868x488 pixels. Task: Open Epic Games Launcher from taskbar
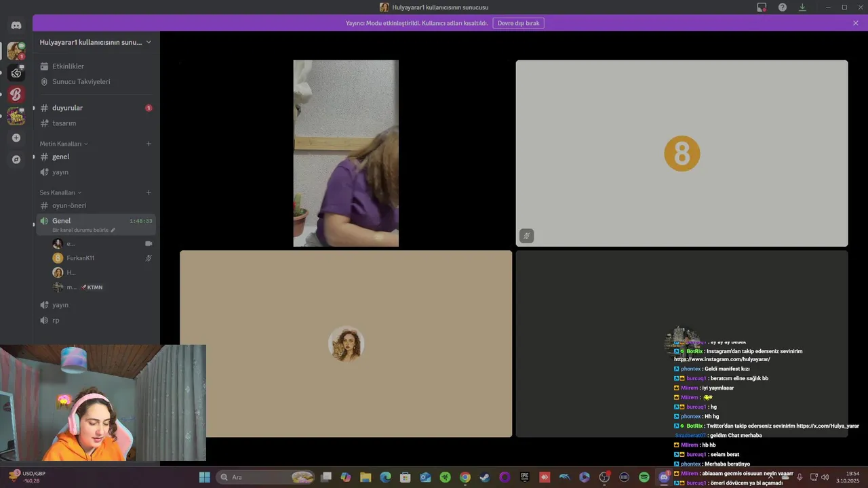coord(524,477)
